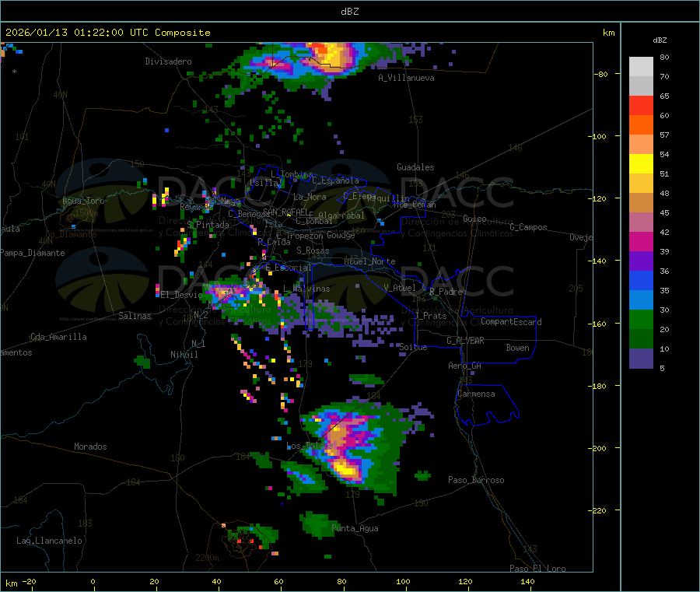This screenshot has height=592, width=700.
Task: Click the 'G_Campos' map label
Action: tap(529, 227)
